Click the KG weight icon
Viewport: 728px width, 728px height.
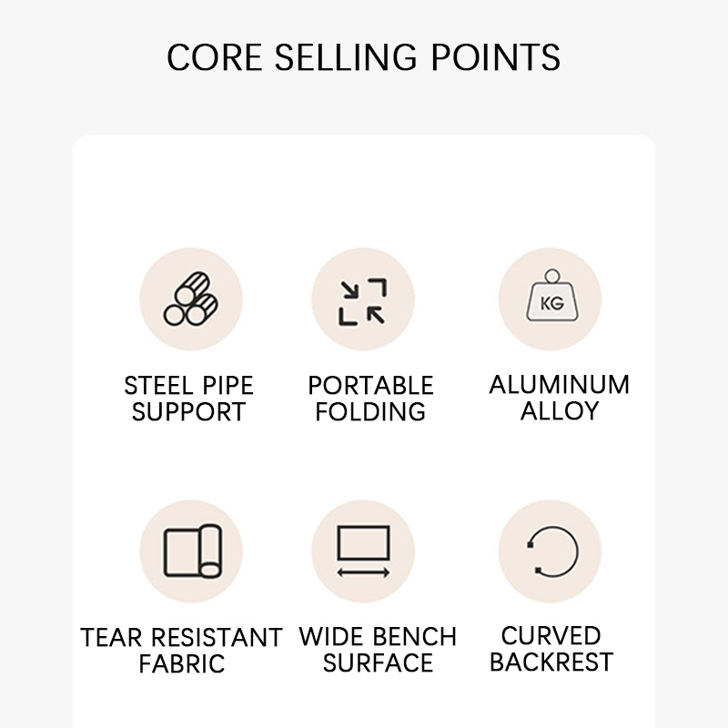(x=551, y=299)
